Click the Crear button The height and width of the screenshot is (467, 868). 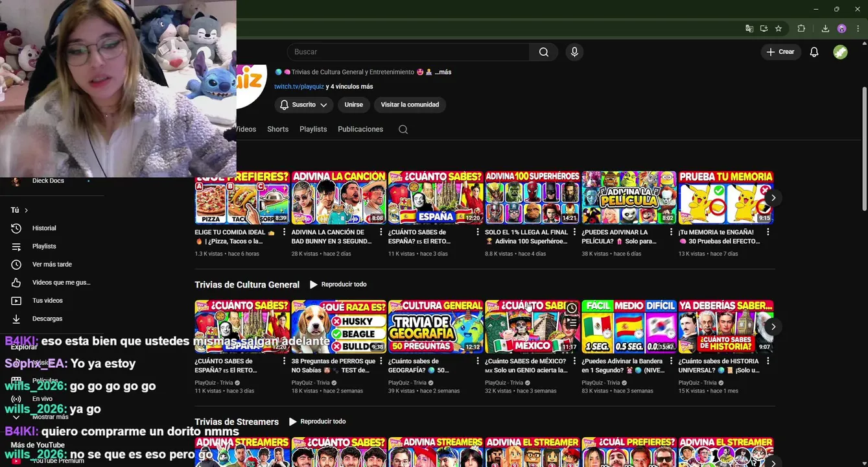pyautogui.click(x=780, y=52)
